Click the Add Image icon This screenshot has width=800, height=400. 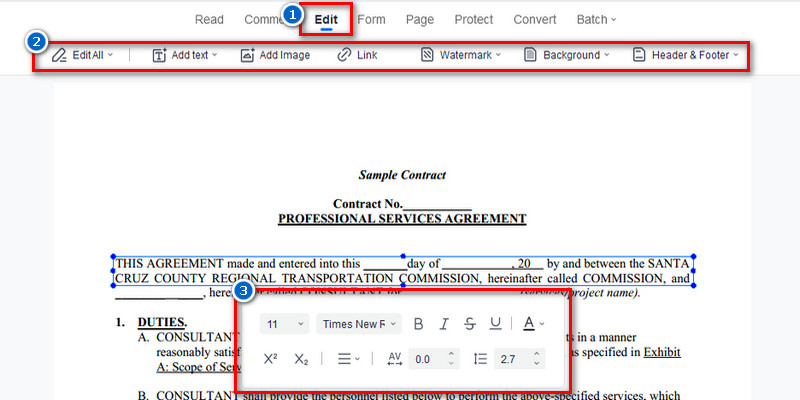[x=247, y=55]
